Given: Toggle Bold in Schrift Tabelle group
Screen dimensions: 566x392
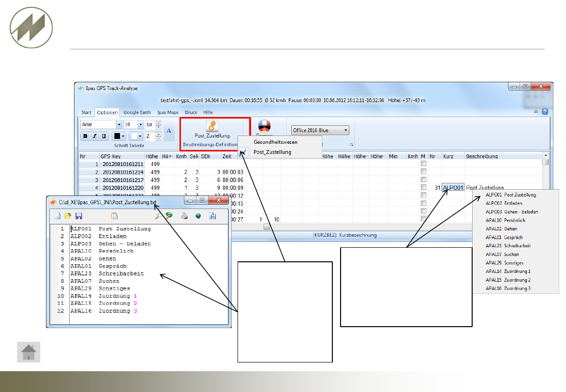Looking at the screenshot, I should 85,136.
